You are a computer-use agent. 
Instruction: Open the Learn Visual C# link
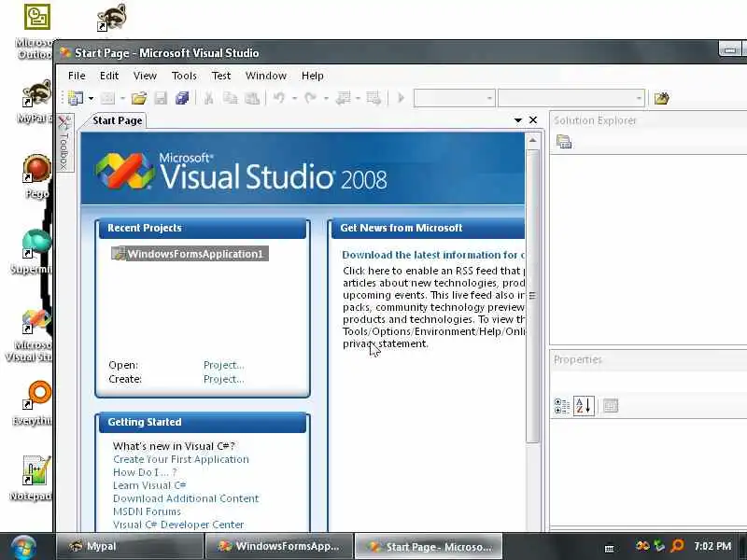149,485
